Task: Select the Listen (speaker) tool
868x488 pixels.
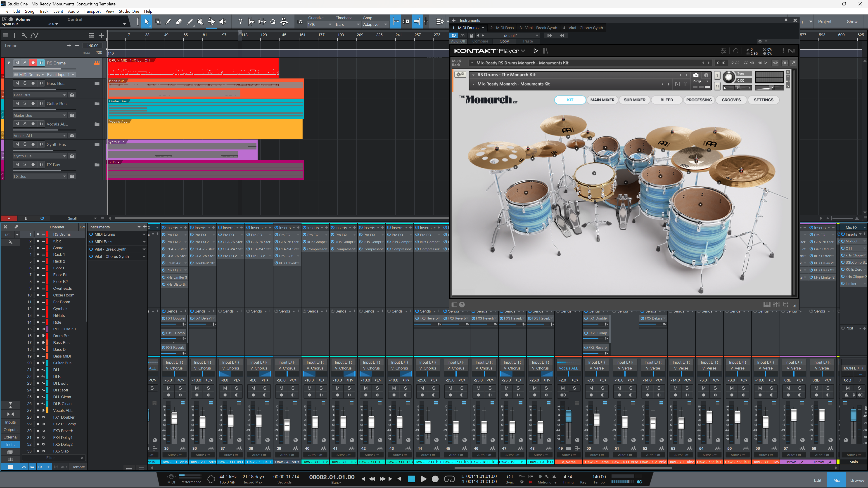Action: (222, 21)
